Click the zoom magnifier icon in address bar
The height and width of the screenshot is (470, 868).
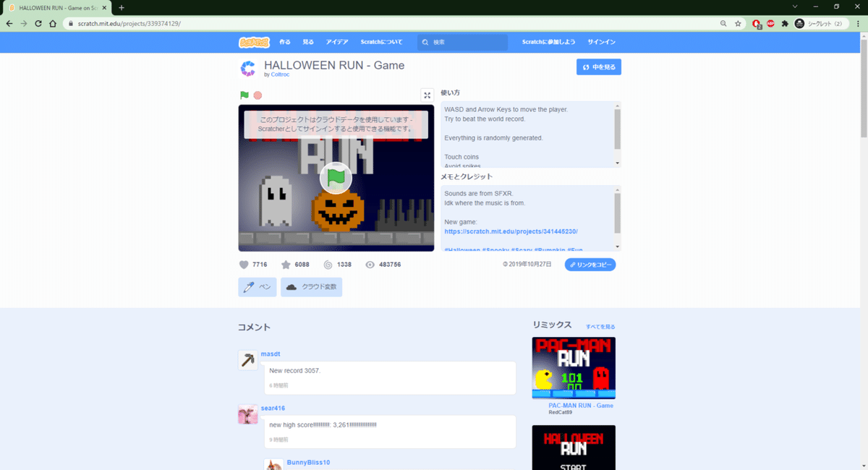tap(724, 23)
